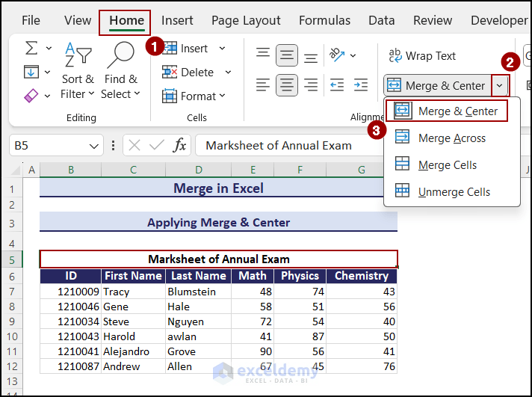Image resolution: width=532 pixels, height=397 pixels.
Task: Open the Page Layout tab
Action: (x=246, y=20)
